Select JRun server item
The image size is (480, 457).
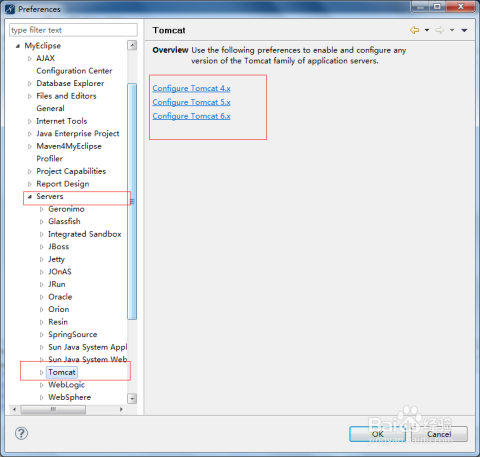[57, 284]
